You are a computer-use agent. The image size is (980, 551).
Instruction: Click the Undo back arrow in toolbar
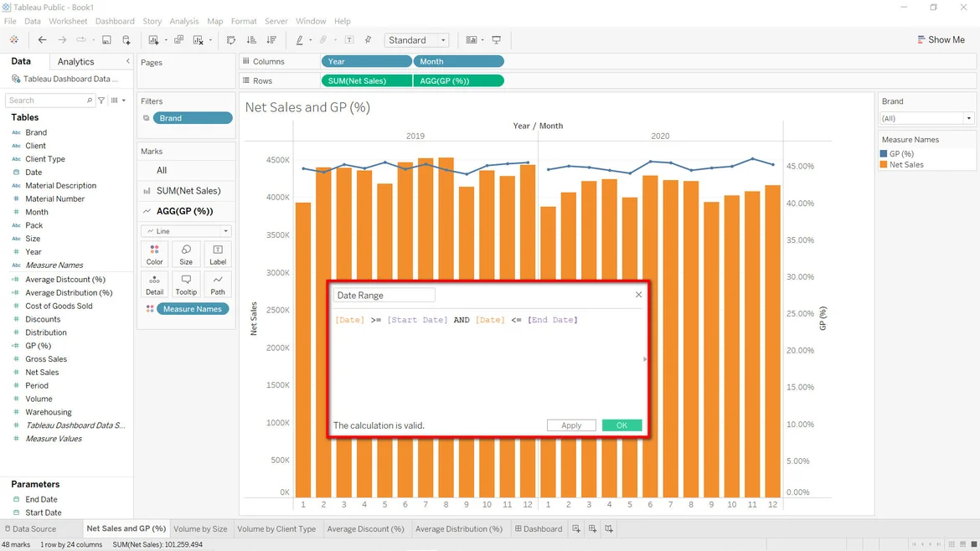click(x=42, y=40)
